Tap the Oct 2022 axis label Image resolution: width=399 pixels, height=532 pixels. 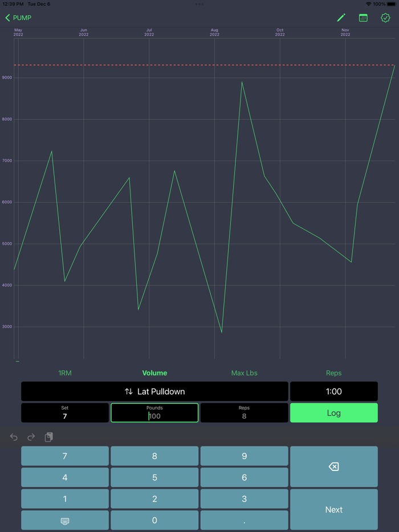point(280,32)
